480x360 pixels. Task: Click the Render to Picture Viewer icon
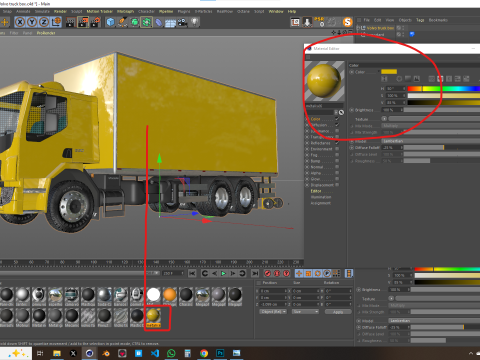pyautogui.click(x=83, y=22)
